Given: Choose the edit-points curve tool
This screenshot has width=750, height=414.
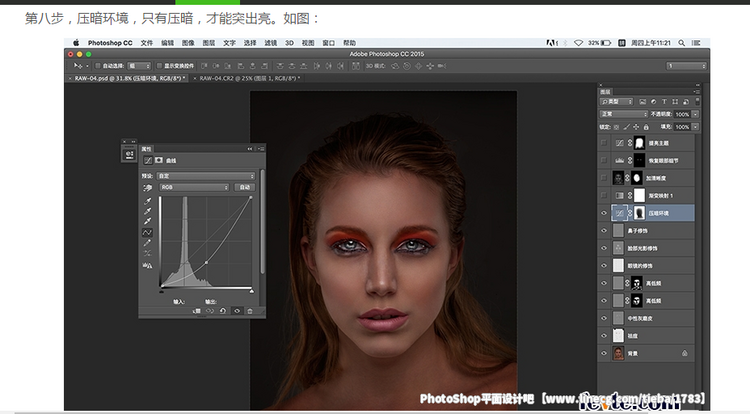Looking at the screenshot, I should 148,231.
